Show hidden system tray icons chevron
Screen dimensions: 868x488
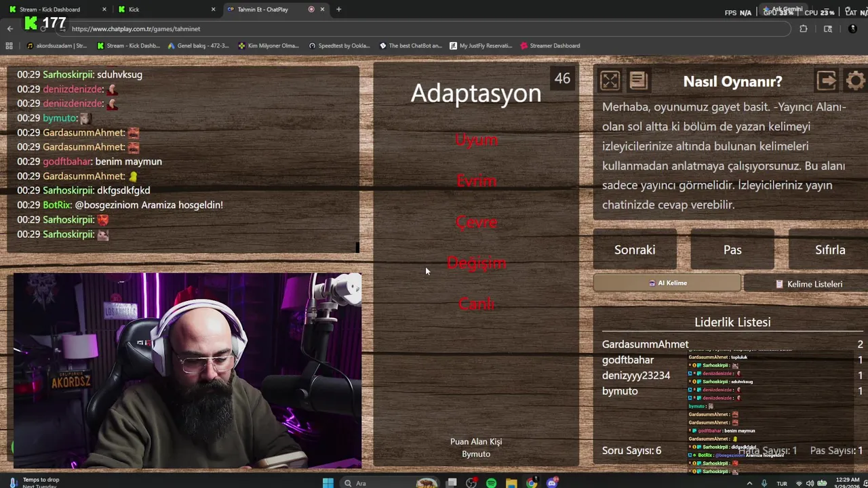click(749, 483)
